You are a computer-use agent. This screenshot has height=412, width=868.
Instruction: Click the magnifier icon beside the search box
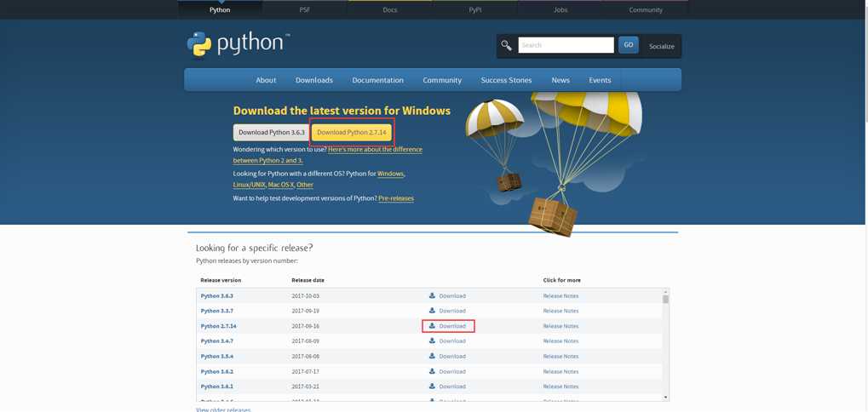507,45
